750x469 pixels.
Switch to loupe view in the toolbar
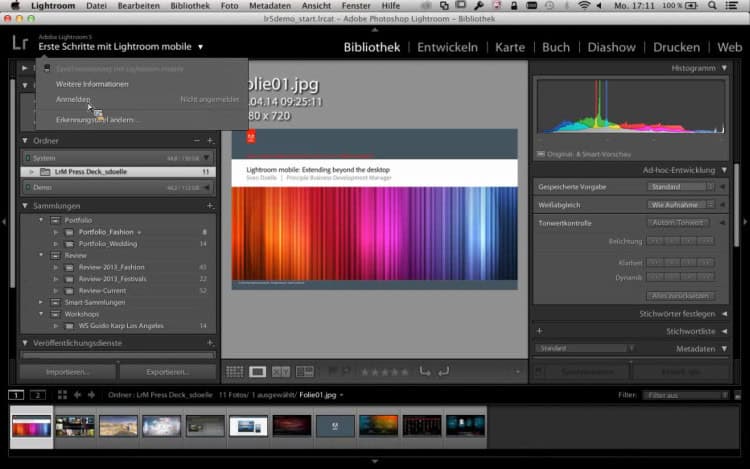coord(257,371)
